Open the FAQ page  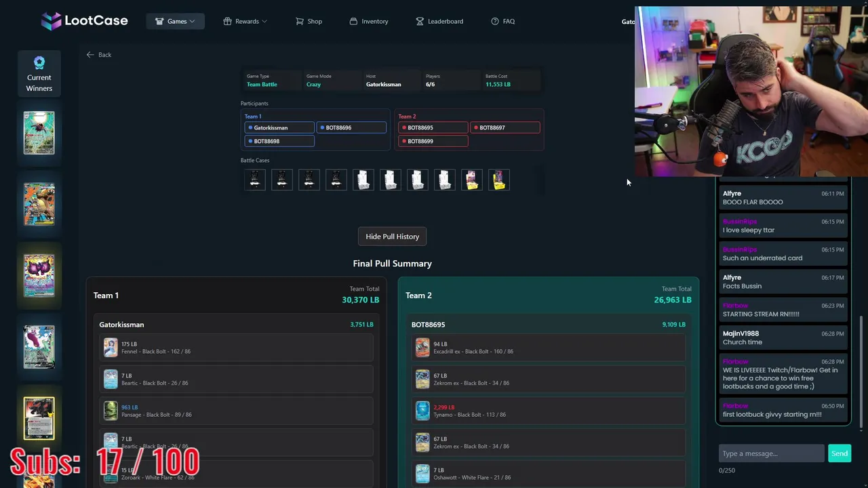click(503, 21)
